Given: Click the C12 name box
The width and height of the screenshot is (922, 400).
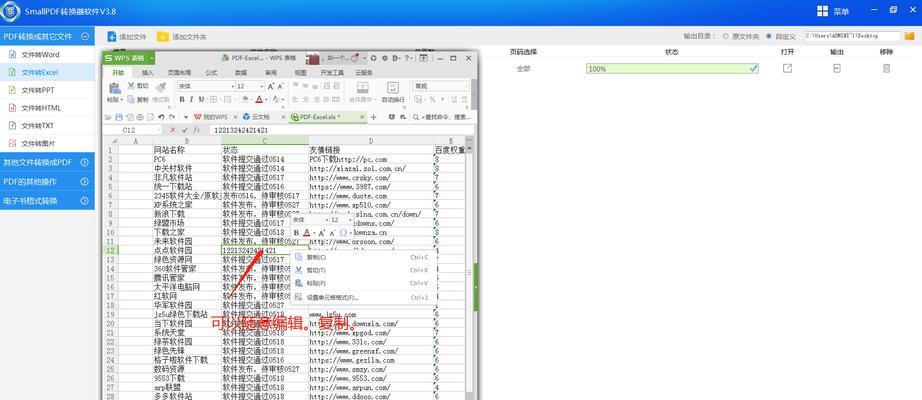Looking at the screenshot, I should pyautogui.click(x=132, y=130).
